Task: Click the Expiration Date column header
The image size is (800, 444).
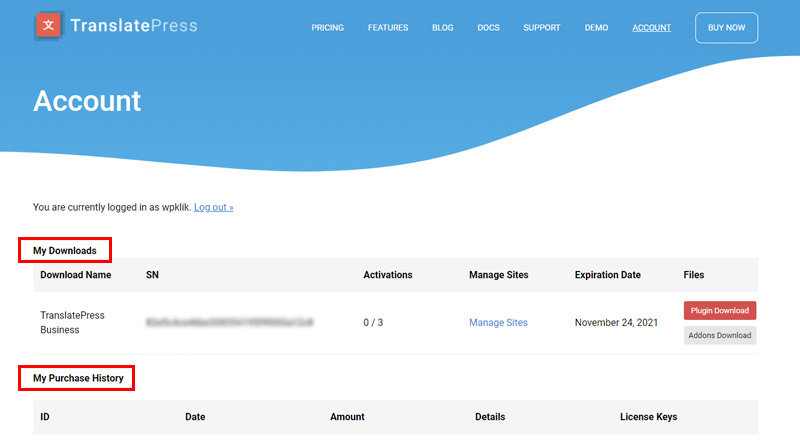Action: pos(607,275)
